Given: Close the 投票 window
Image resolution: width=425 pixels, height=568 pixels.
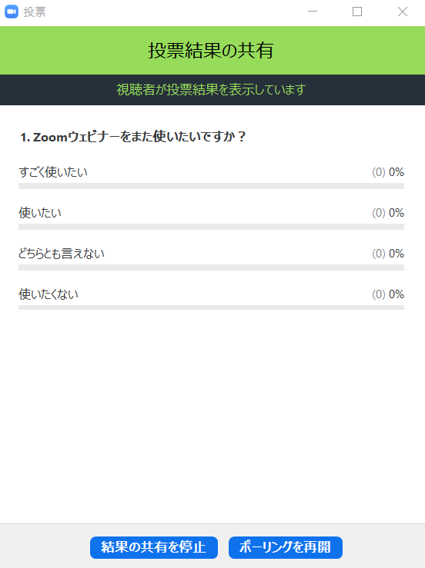Looking at the screenshot, I should coord(402,12).
